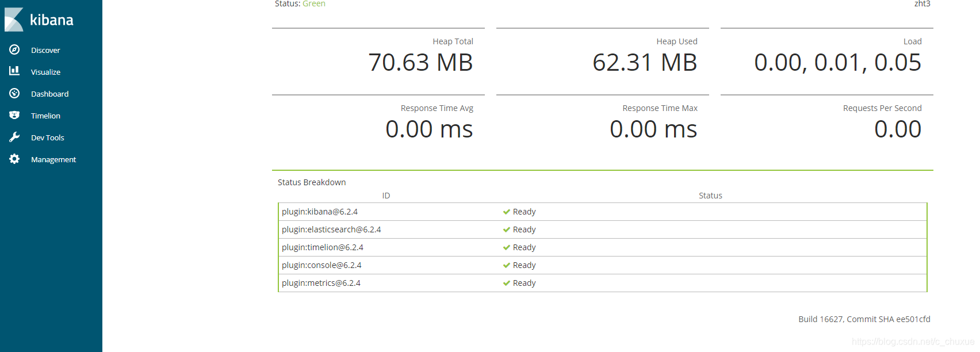Click the zht3 hostname text
This screenshot has height=352, width=980.
[x=922, y=3]
